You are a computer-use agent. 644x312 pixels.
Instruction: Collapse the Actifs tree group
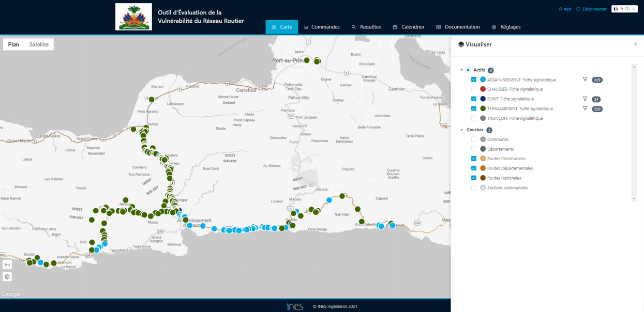[x=461, y=70]
